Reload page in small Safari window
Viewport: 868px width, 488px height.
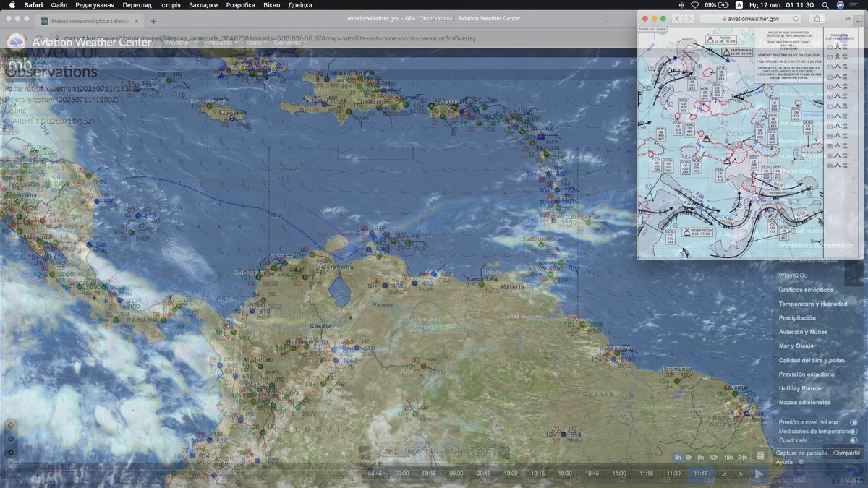point(795,18)
